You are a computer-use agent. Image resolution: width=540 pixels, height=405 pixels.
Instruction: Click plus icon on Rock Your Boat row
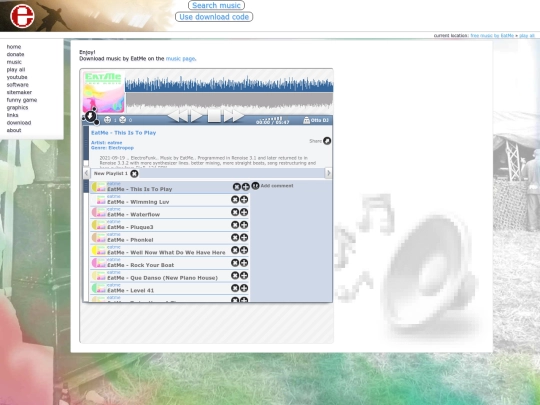[244, 263]
